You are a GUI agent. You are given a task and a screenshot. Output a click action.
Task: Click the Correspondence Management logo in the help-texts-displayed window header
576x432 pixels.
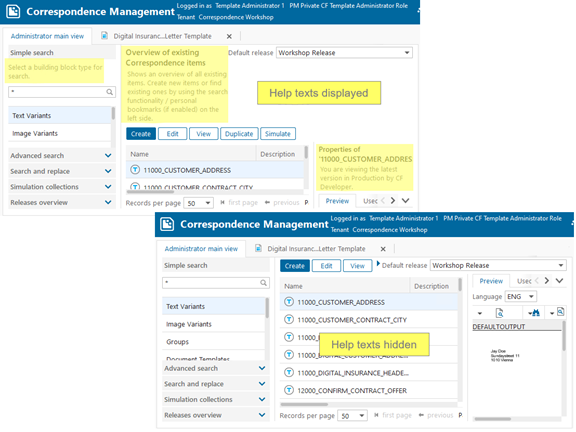pyautogui.click(x=13, y=11)
